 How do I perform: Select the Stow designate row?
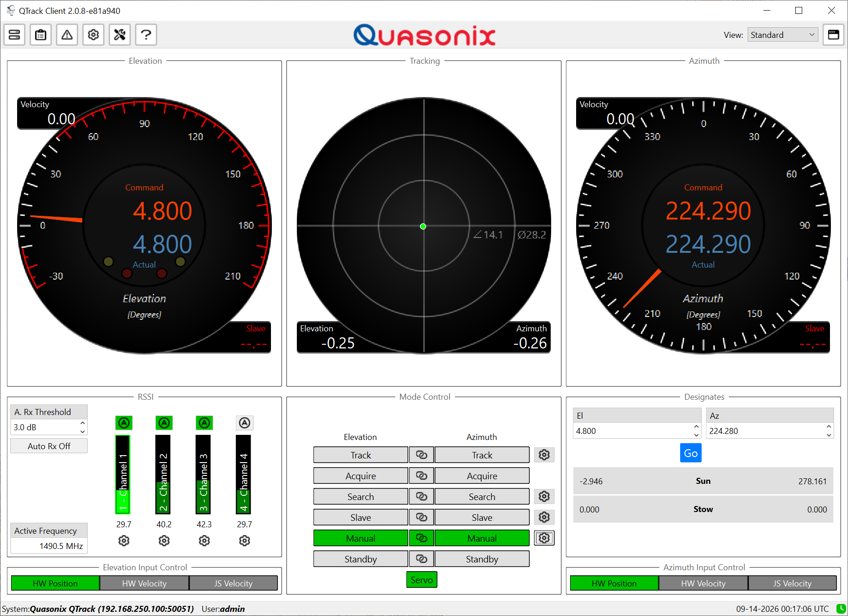(x=703, y=509)
